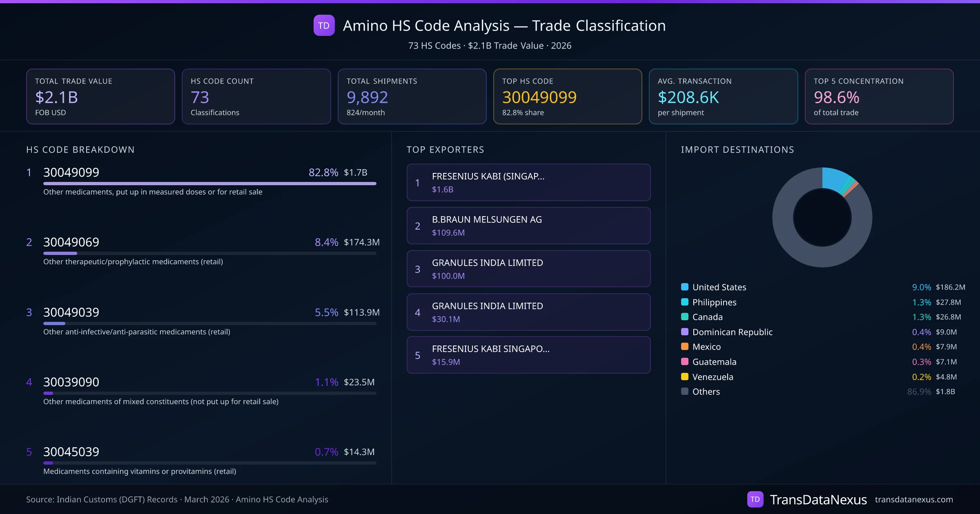Open the transdatanexus.com link
980x514 pixels.
[x=913, y=499]
